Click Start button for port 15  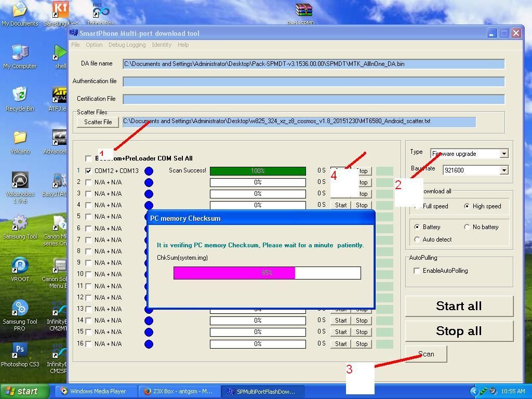[x=341, y=332]
